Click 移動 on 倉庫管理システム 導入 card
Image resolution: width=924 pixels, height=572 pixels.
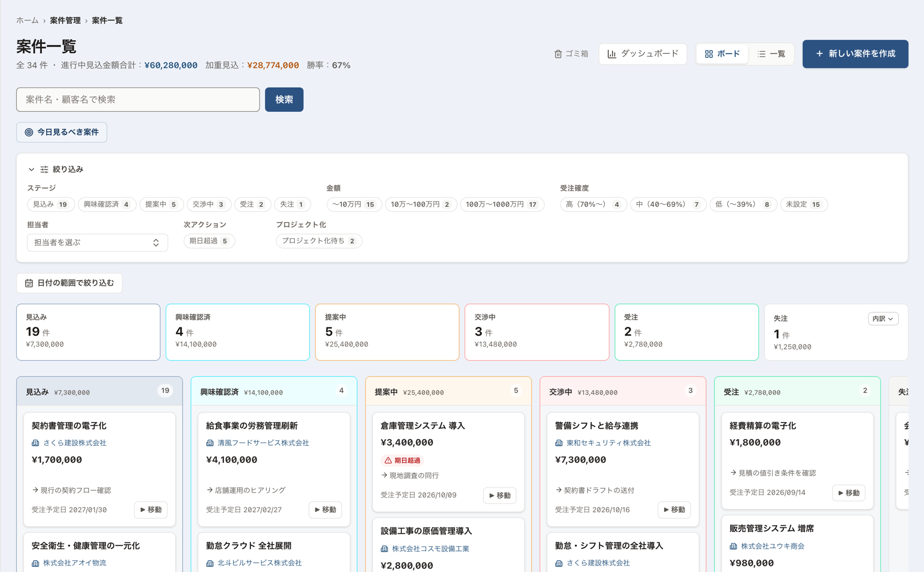[500, 495]
